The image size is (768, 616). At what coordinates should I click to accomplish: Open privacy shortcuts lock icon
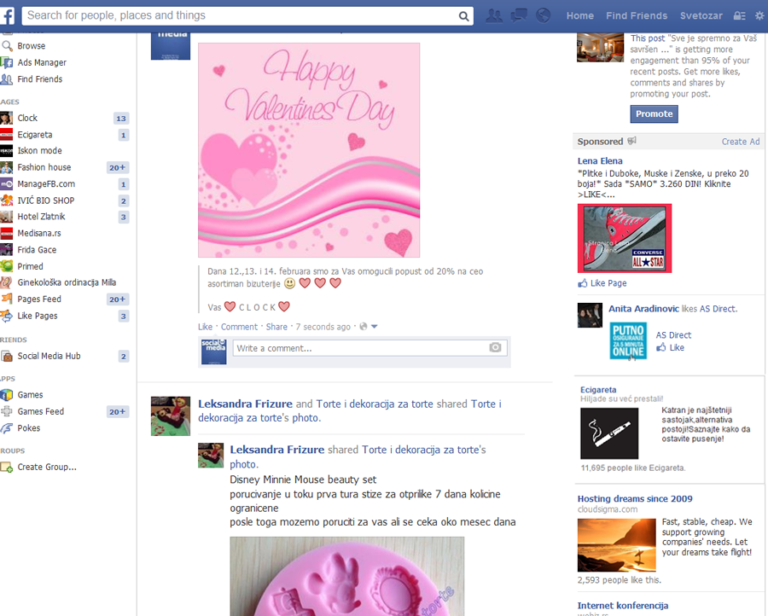coord(739,16)
